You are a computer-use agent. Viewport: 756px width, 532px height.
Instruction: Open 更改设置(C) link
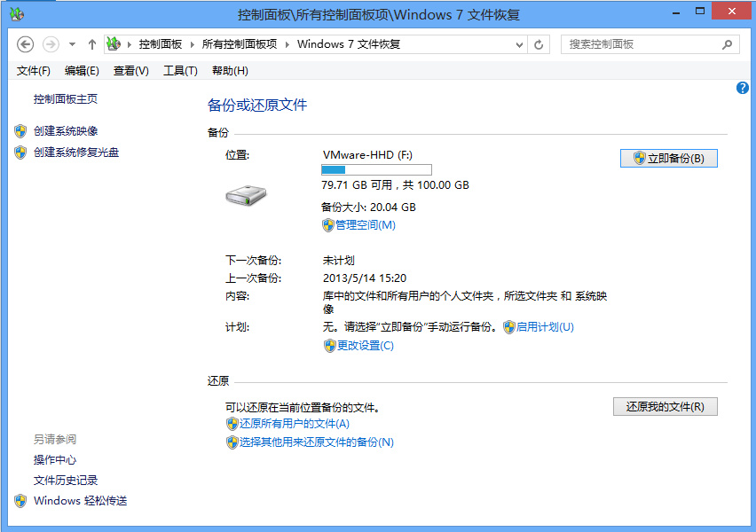(365, 346)
